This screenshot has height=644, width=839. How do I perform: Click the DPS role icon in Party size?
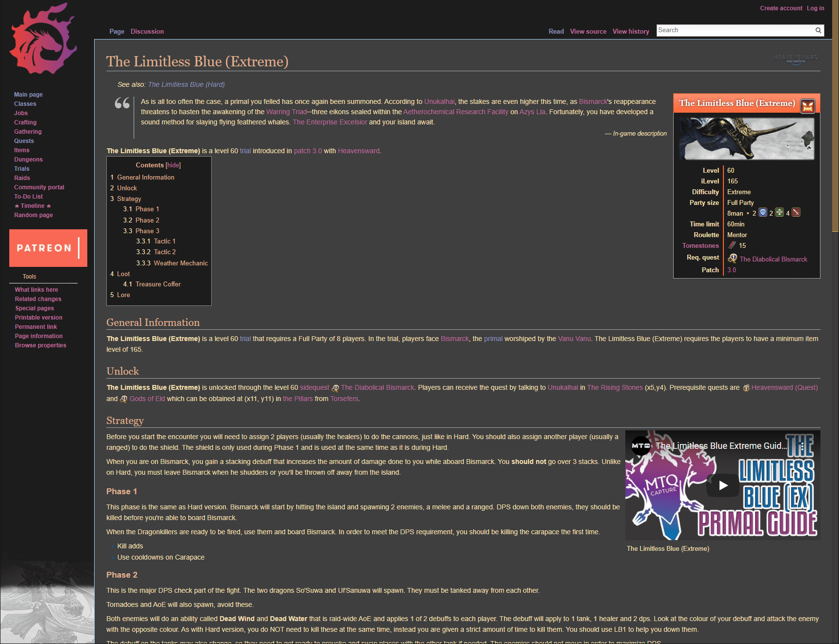coord(796,213)
